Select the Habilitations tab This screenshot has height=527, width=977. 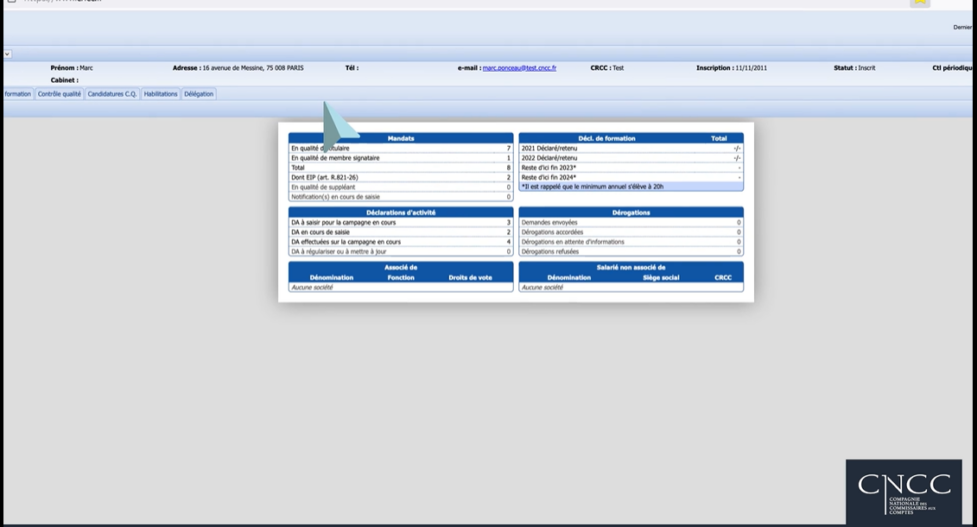(x=161, y=94)
